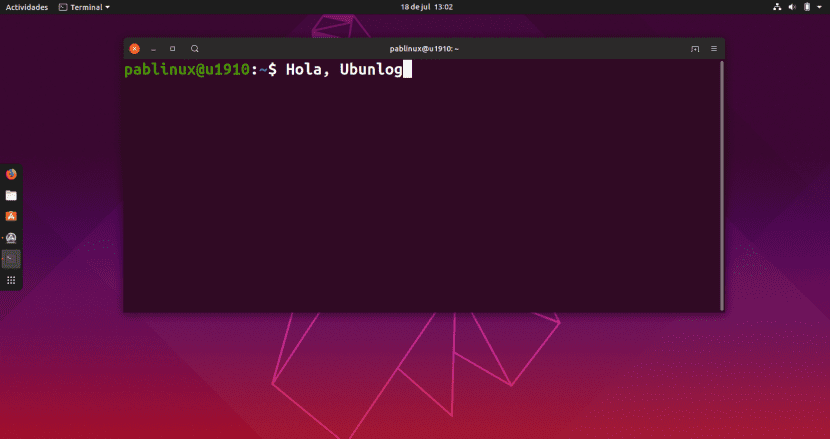
Task: Click the window title 'pablinux@u1910: ~'
Action: point(424,49)
